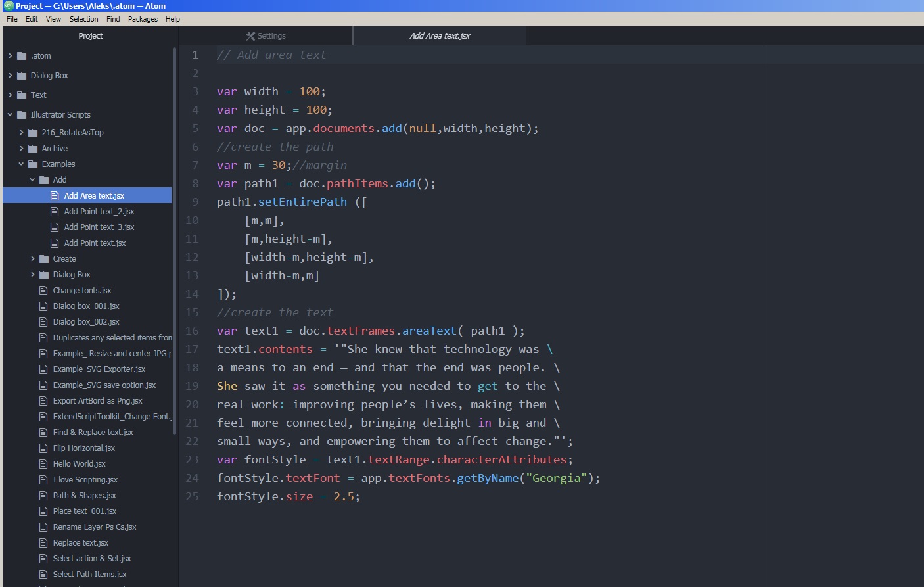Open the Duplicates any selected items file
The width and height of the screenshot is (924, 587).
click(112, 338)
